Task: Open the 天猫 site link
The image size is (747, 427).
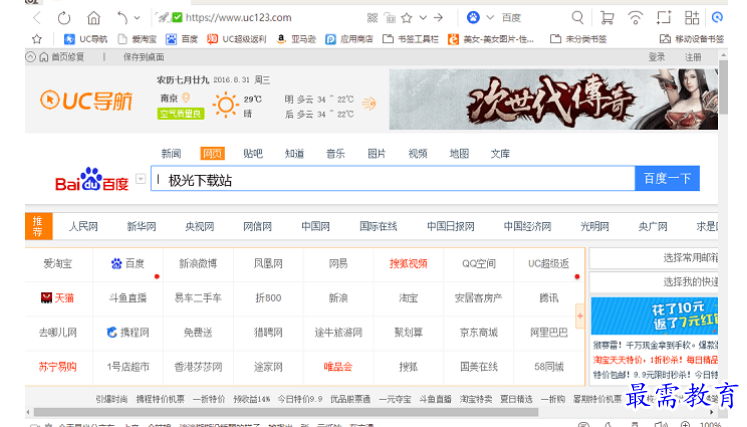Action: (57, 298)
